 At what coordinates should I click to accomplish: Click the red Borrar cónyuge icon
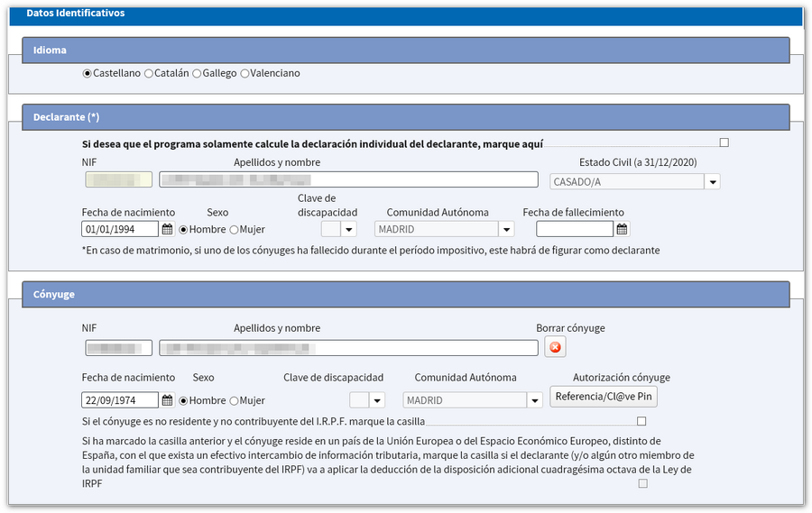(555, 347)
